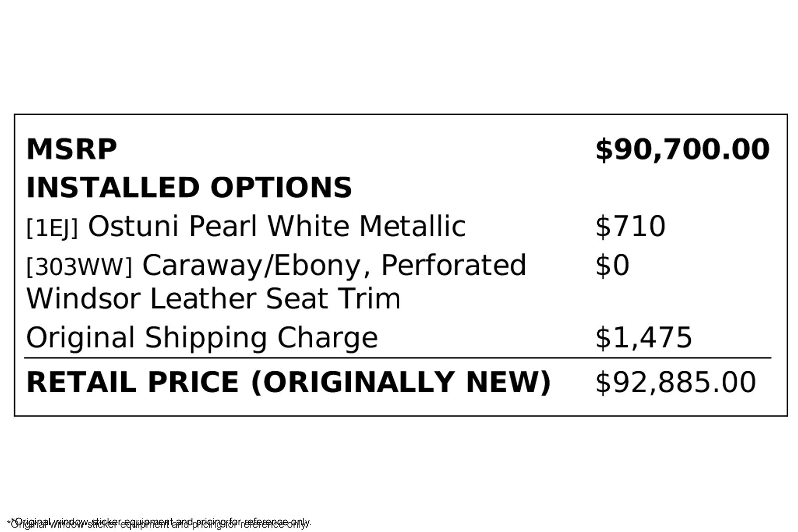Click the word Metallic in the paint option
The image size is (798, 532).
[412, 226]
